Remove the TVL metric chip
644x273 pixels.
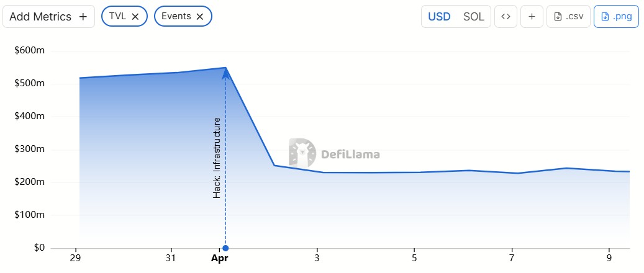[135, 17]
